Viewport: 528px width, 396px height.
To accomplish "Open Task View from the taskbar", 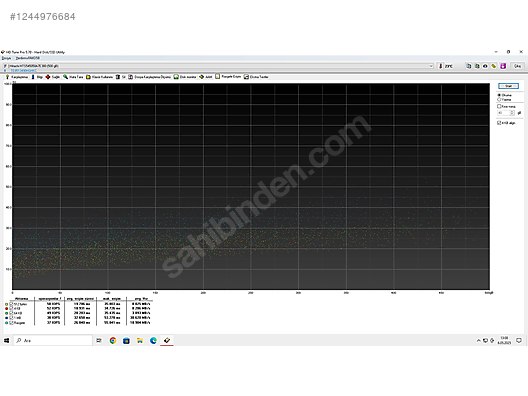I will (x=99, y=340).
